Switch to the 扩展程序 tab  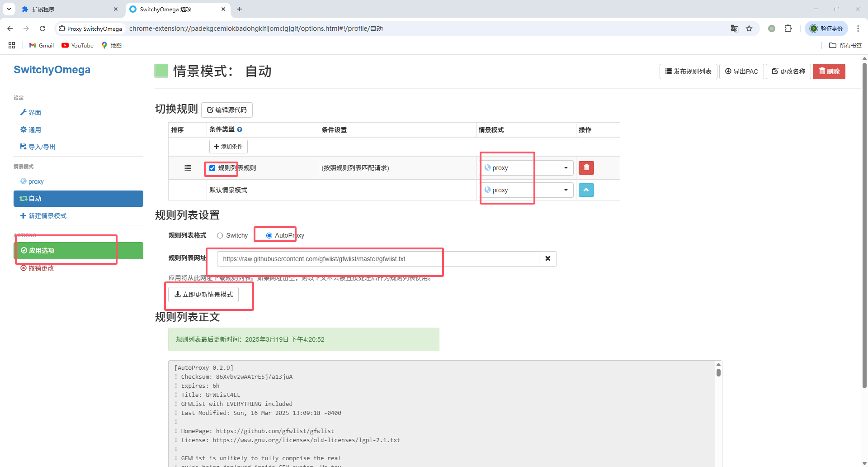tap(68, 9)
